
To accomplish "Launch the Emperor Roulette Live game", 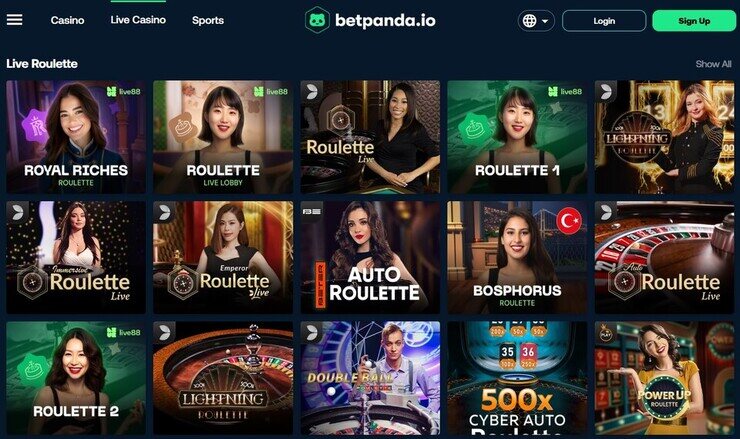I will click(x=223, y=257).
